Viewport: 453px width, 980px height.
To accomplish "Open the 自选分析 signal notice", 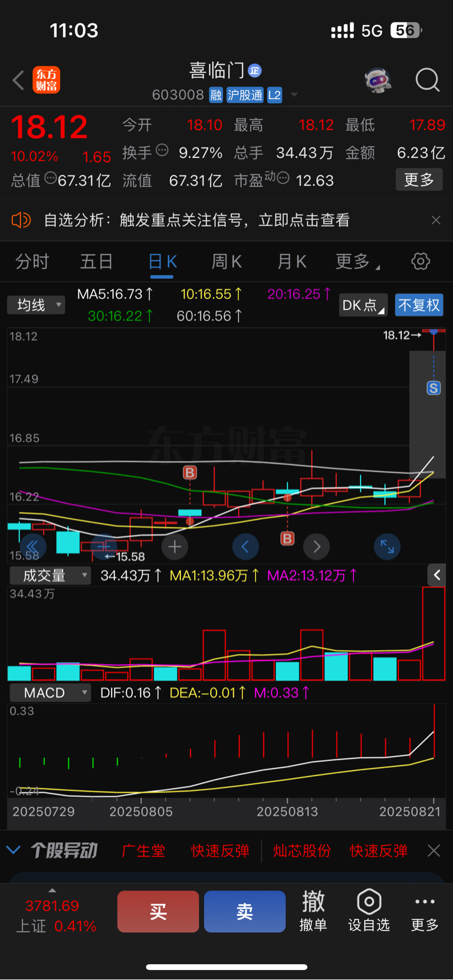I will coord(196,220).
